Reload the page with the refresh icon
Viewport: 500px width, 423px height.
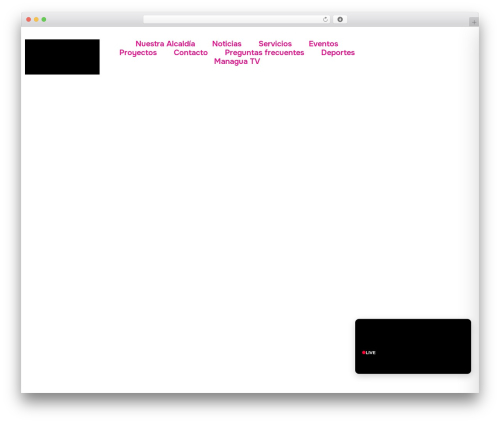[x=325, y=19]
